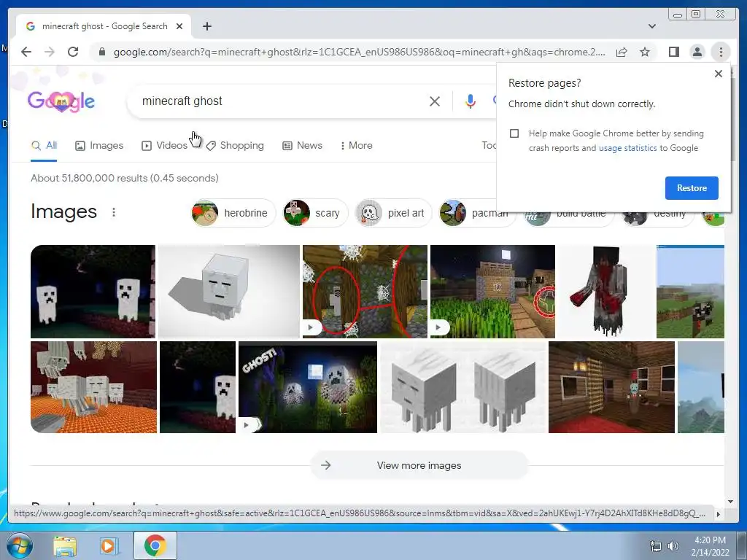The height and width of the screenshot is (560, 747).
Task: Open the wooden cabin interior thumbnail
Action: [x=612, y=387]
